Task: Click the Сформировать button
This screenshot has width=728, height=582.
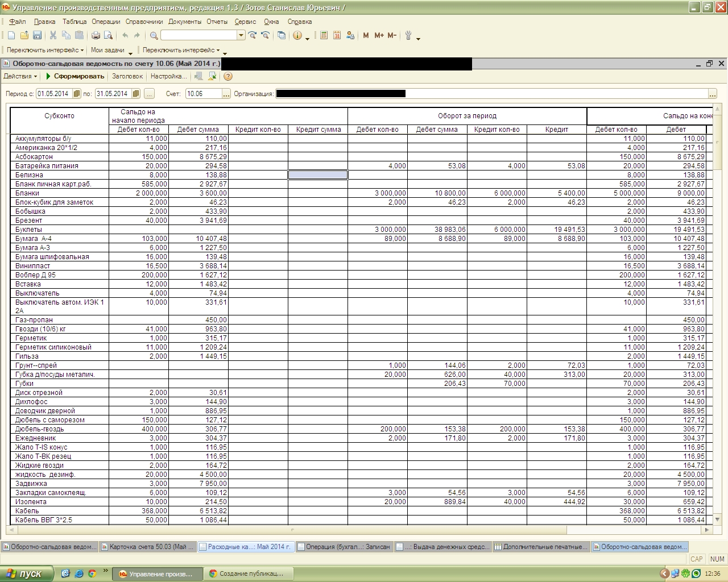Action: point(75,76)
